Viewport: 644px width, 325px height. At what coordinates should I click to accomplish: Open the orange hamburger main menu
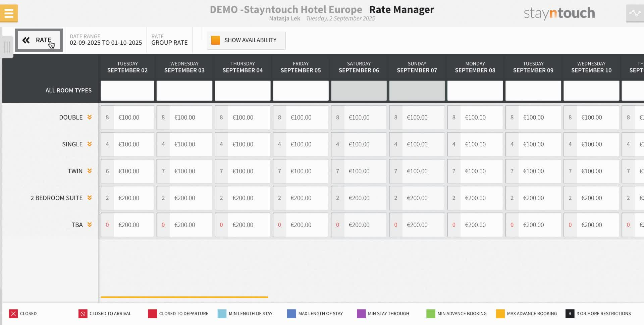9,13
